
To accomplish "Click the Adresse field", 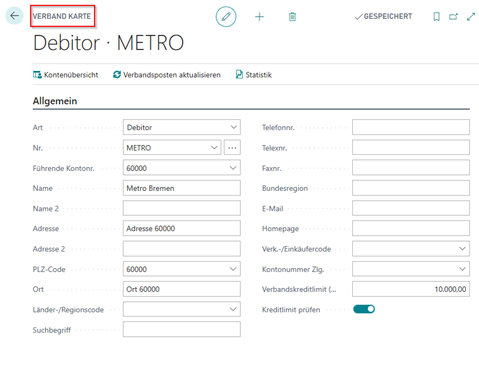I will tap(182, 228).
